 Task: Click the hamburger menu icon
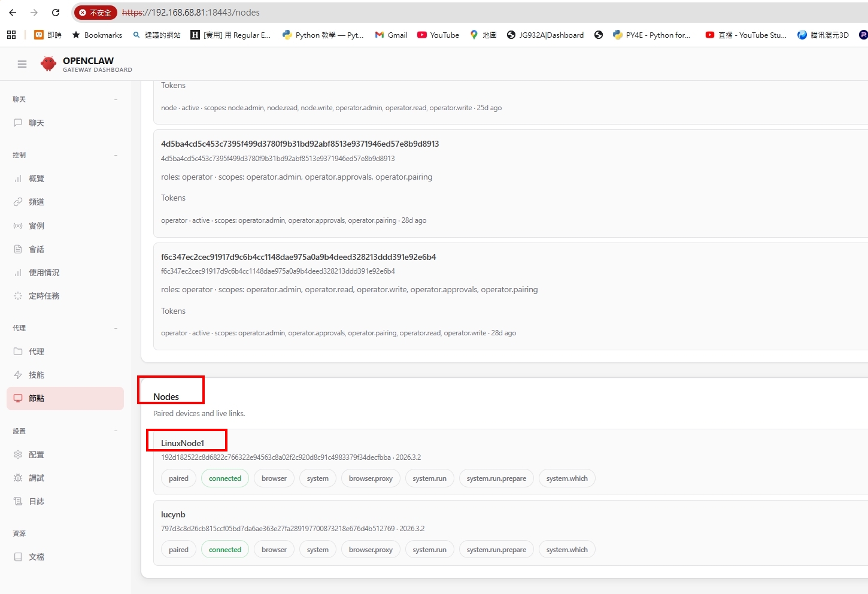pyautogui.click(x=22, y=64)
